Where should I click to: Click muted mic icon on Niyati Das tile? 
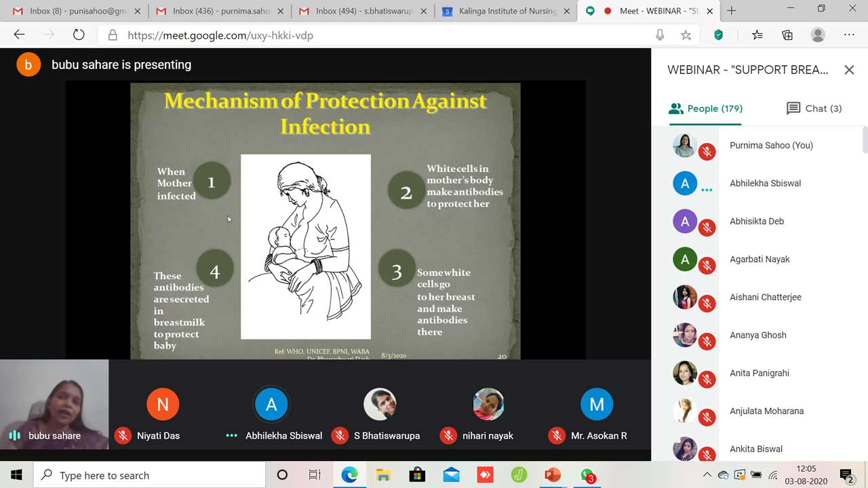[x=123, y=436]
